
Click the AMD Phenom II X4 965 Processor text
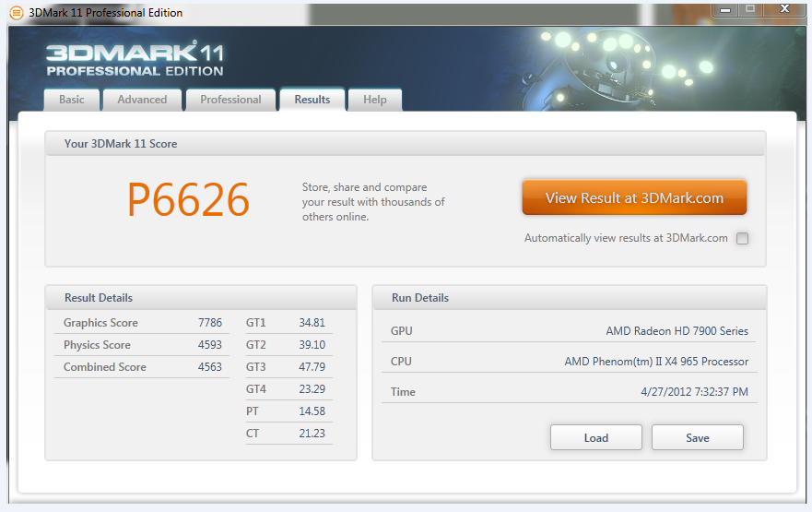click(x=656, y=362)
